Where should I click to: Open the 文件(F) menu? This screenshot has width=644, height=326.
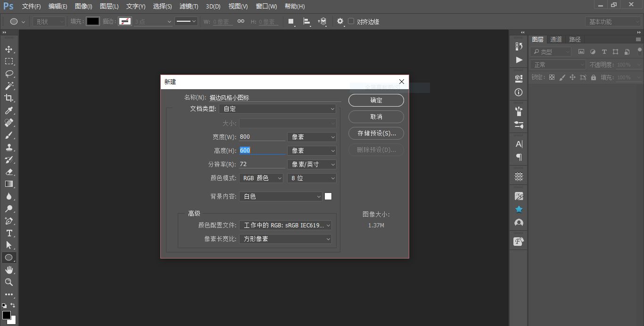[32, 7]
